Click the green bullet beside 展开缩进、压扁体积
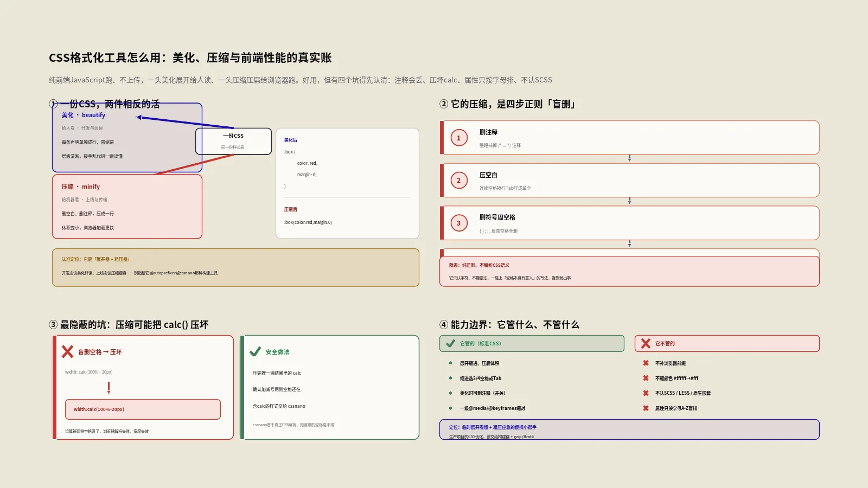868x488 pixels. (x=450, y=363)
